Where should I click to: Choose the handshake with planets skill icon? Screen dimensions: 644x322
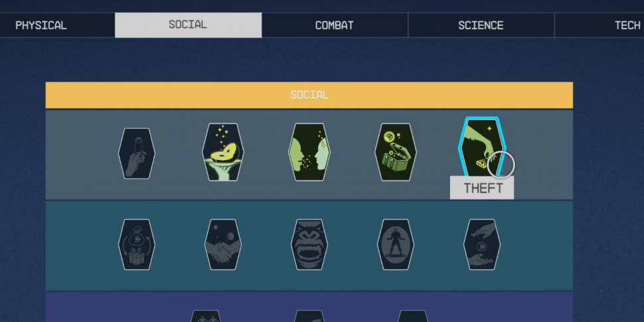click(223, 244)
